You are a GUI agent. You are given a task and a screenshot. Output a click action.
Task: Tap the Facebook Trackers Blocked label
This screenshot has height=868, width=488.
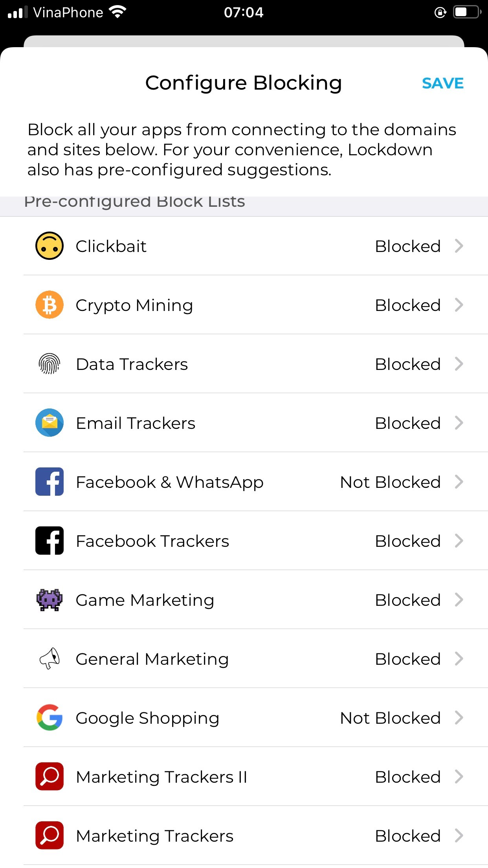[x=407, y=541]
